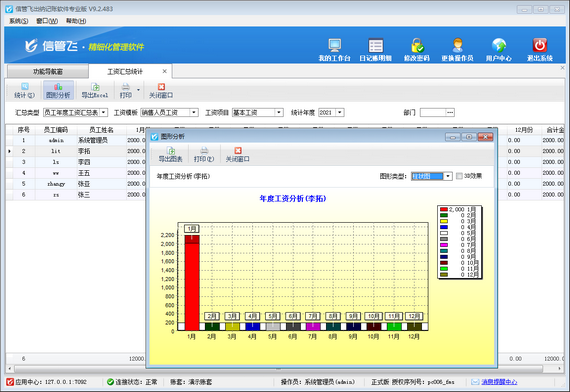Click the 部门 input field
Viewport: 570px width, 392px height.
(x=433, y=112)
